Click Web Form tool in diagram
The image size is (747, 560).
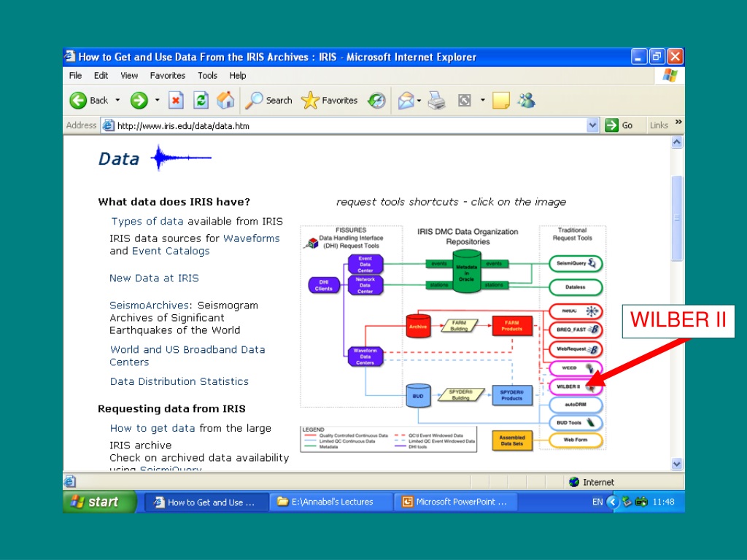coord(576,440)
